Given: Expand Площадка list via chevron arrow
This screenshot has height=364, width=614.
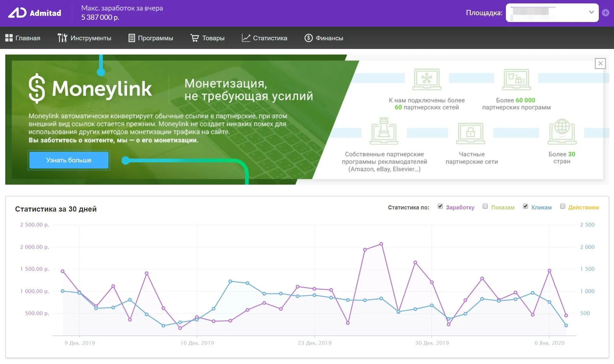Looking at the screenshot, I should click(591, 12).
